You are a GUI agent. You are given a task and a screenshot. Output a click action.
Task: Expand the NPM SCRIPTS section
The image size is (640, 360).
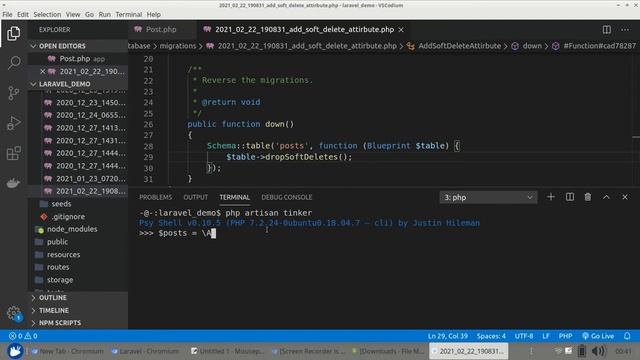coord(60,323)
